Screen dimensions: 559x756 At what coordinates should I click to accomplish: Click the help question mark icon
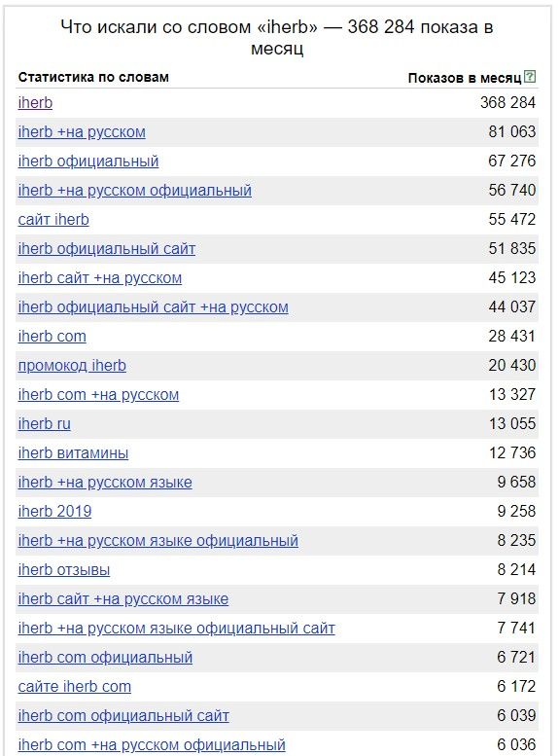click(530, 76)
